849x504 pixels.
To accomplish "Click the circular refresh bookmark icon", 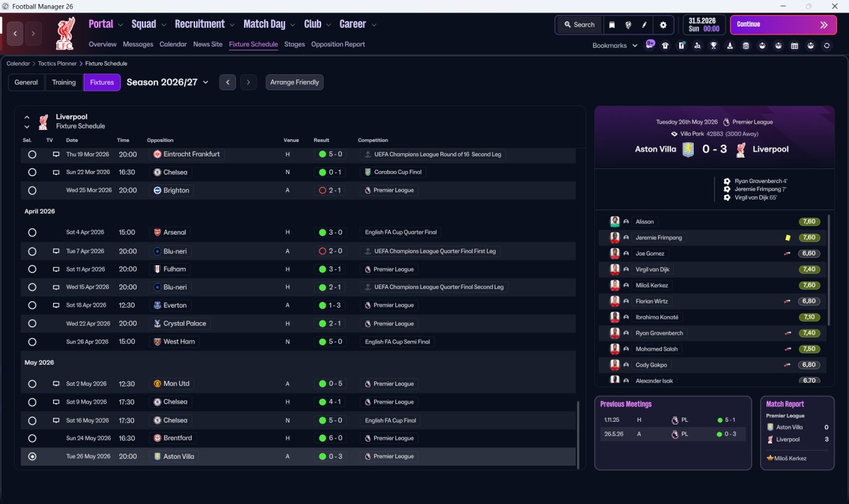I will coord(826,46).
